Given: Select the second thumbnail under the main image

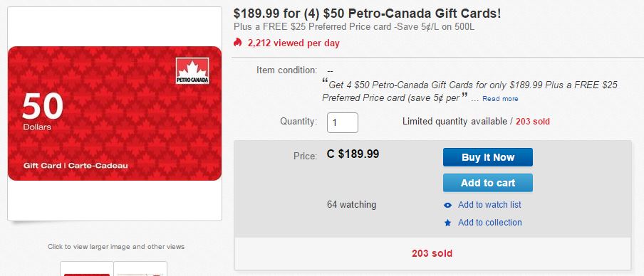Looking at the screenshot, I should click(x=140, y=269).
